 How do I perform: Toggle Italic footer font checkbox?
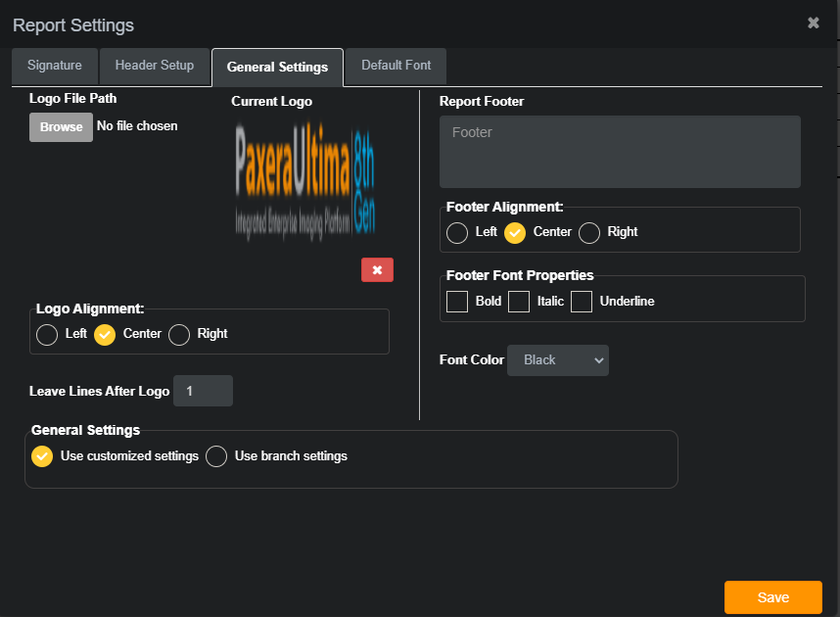point(519,302)
